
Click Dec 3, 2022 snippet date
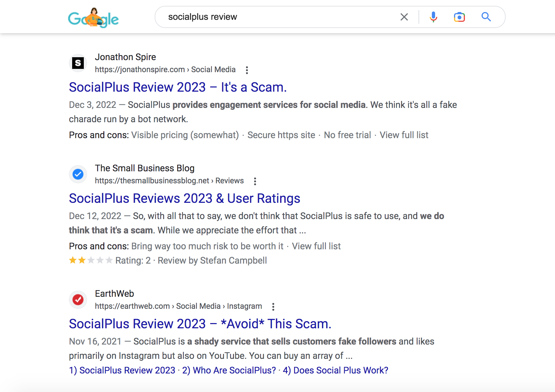(93, 105)
